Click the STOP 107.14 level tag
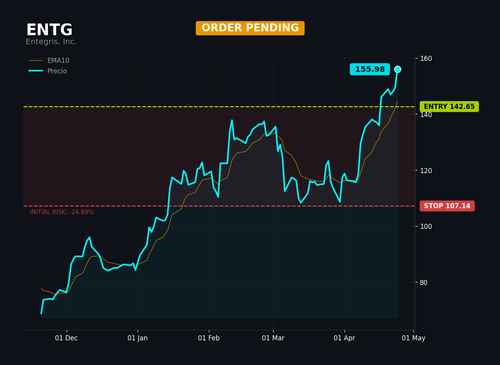 tap(447, 206)
